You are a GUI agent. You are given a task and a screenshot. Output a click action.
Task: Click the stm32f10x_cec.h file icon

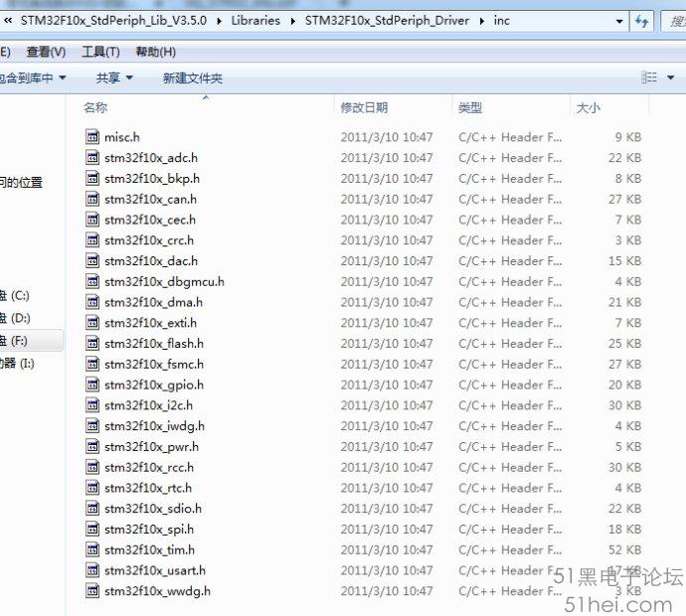(x=92, y=220)
